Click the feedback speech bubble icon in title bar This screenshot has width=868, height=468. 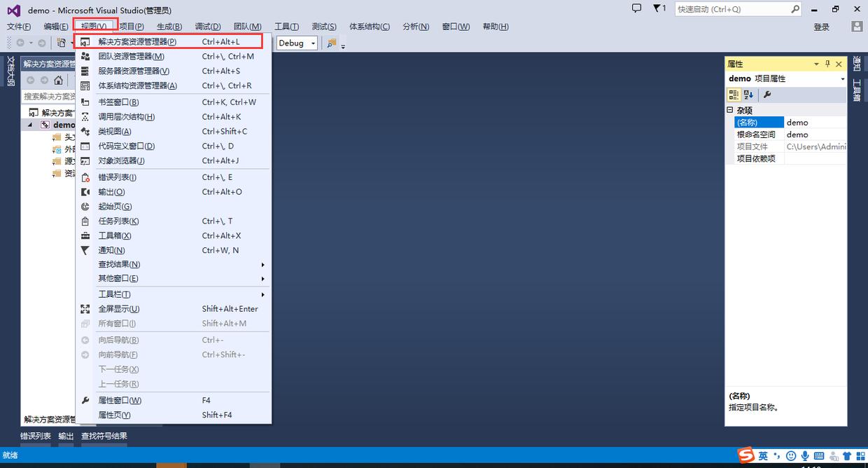tap(636, 8)
